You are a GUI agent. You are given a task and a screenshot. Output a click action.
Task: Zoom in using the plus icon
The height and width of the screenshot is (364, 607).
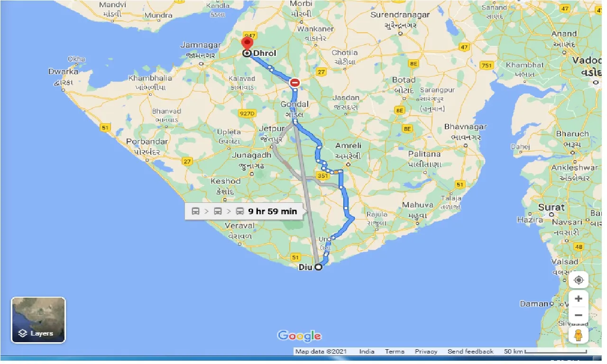point(579,299)
